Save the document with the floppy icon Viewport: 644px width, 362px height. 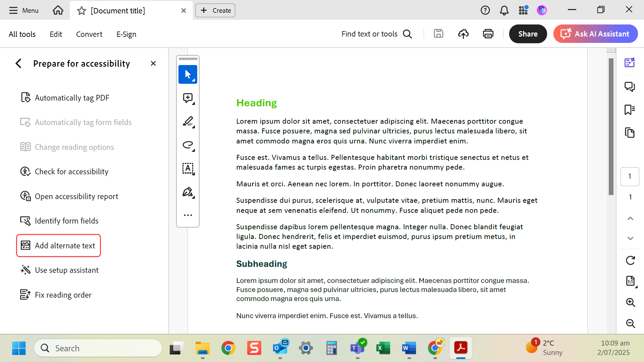pyautogui.click(x=438, y=34)
